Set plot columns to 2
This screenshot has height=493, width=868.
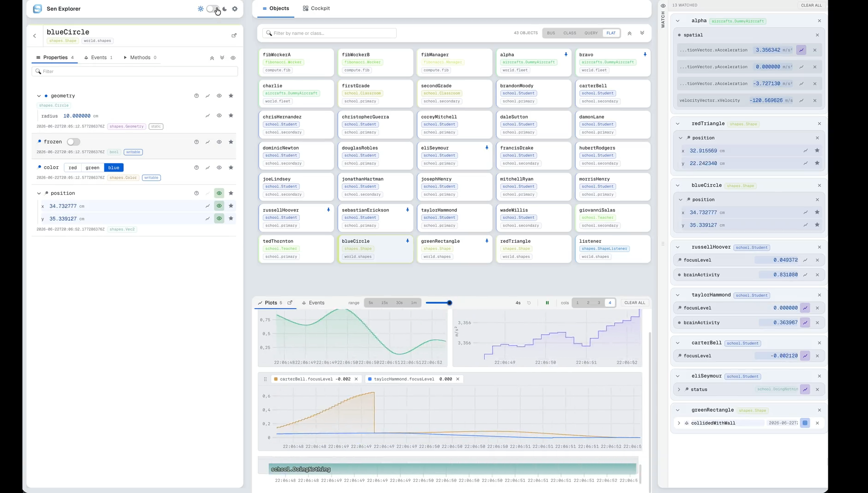coord(588,303)
